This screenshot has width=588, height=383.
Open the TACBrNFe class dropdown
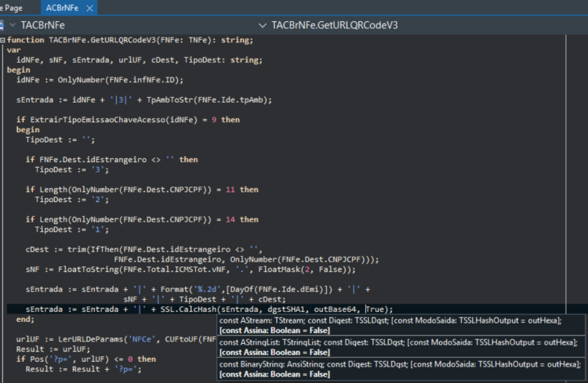click(13, 25)
